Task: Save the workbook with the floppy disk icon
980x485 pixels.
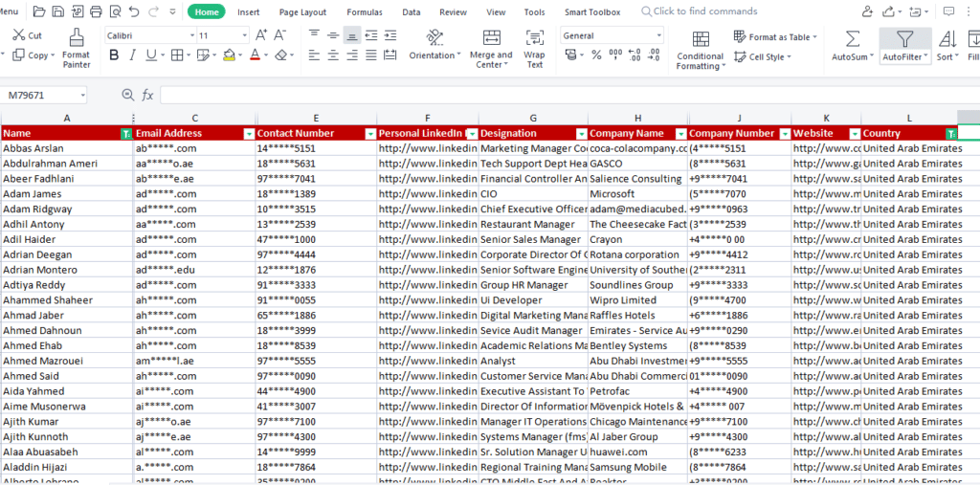Action: pos(57,11)
